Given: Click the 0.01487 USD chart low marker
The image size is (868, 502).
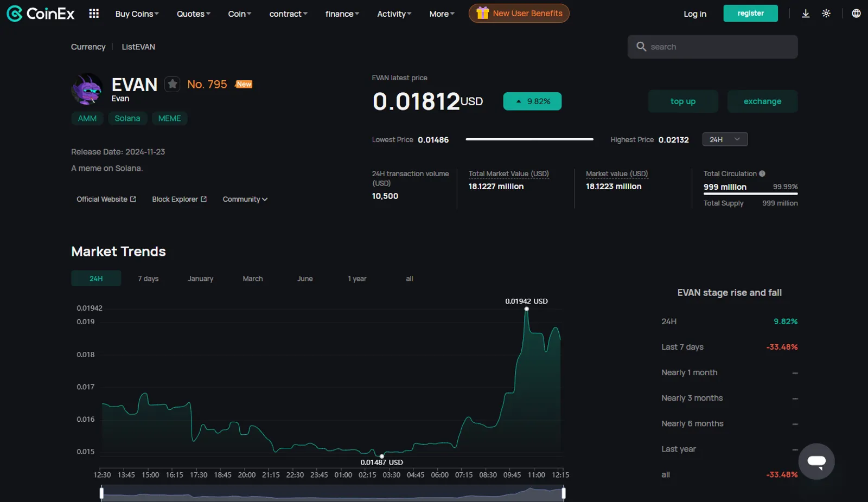Looking at the screenshot, I should [x=382, y=456].
